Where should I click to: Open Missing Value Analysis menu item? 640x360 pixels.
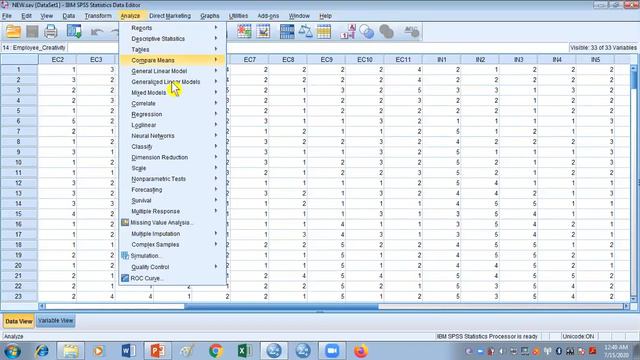pyautogui.click(x=173, y=222)
